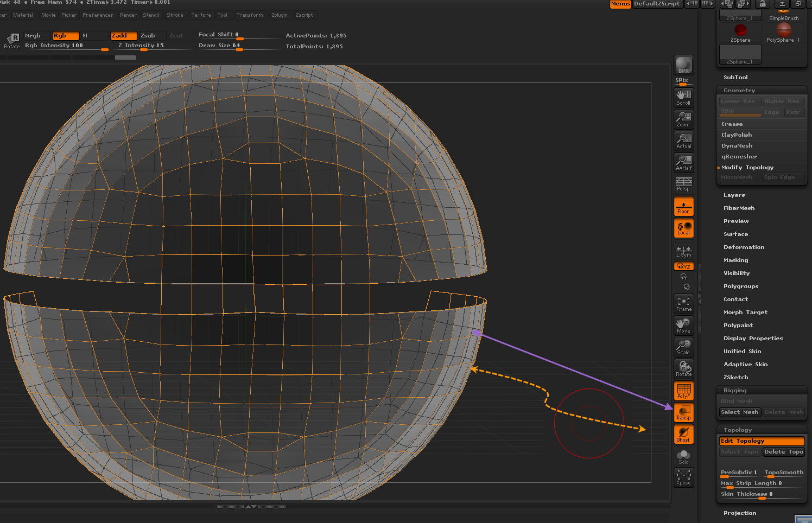Select the ZSphere tool thumbnail
This screenshot has width=812, height=523.
click(740, 33)
